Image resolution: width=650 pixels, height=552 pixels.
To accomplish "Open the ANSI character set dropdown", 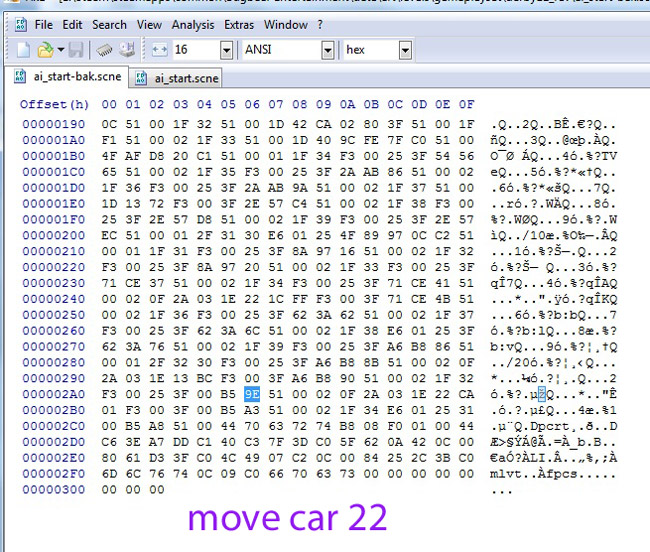I will [327, 51].
